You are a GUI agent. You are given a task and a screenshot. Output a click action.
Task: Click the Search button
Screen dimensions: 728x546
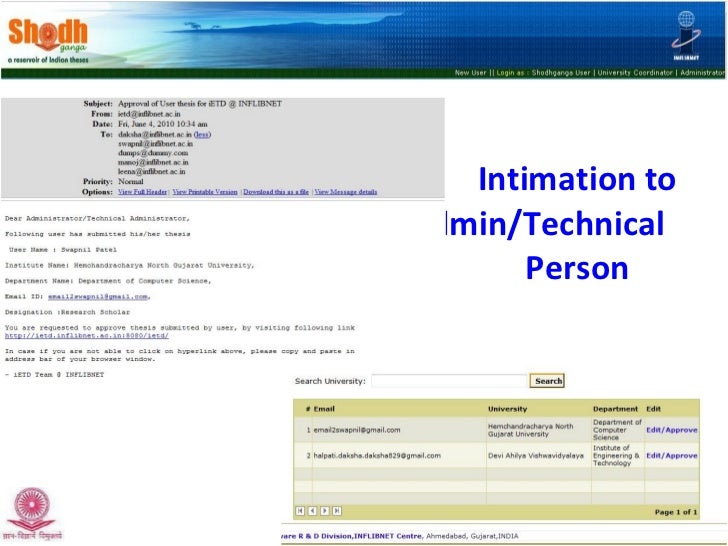(547, 381)
